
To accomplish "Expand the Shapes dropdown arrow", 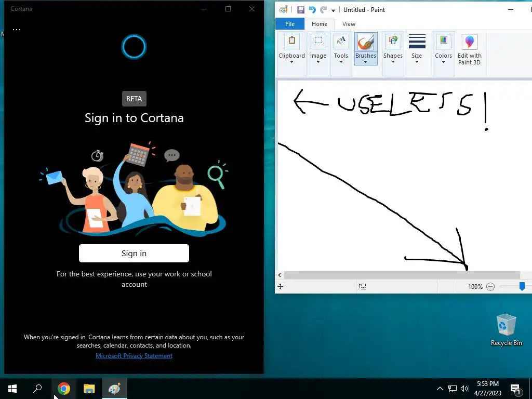I will click(x=393, y=62).
